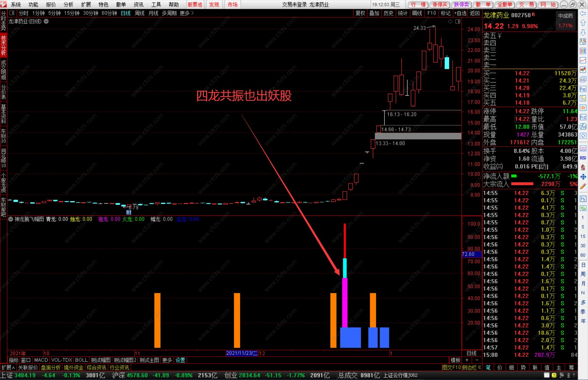Screen dimensions: 588x380
Task: Switch to the 周线 period tab
Action: click(x=139, y=13)
